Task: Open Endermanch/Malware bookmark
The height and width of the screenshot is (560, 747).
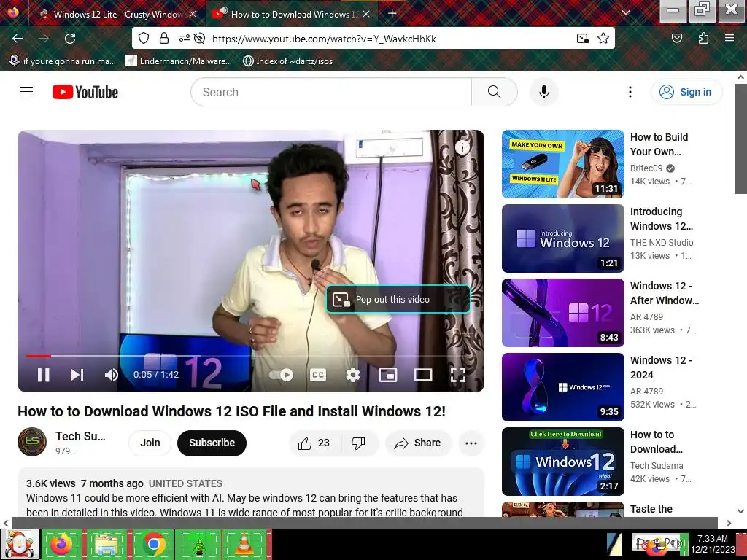Action: pyautogui.click(x=179, y=61)
